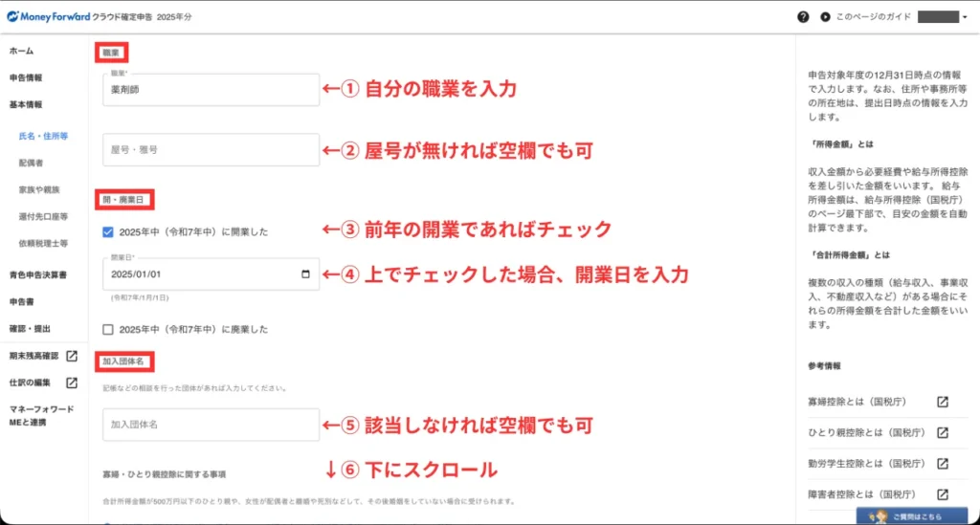Open マネーフォワードMEと連携 in sidebar
Image resolution: width=980 pixels, height=525 pixels.
[41, 416]
